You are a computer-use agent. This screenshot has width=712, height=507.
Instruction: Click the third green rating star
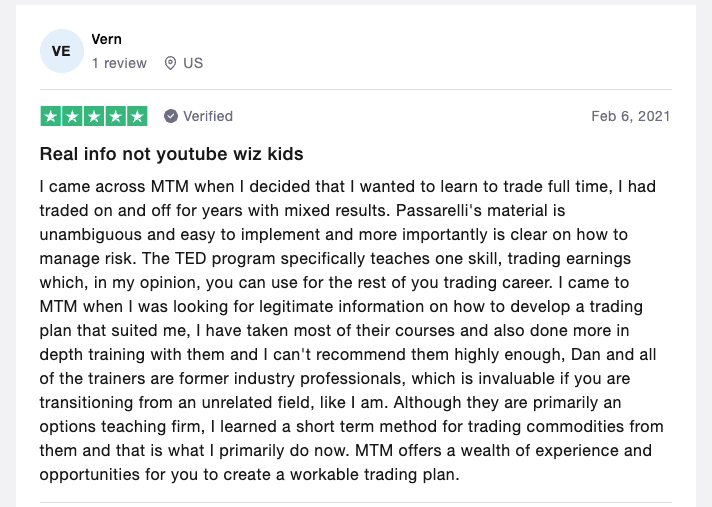[x=94, y=116]
